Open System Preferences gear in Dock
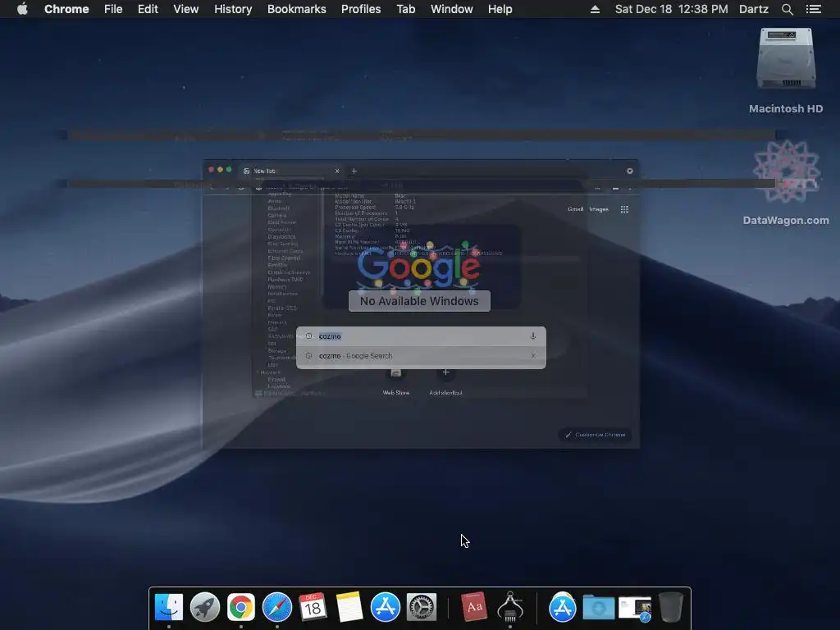 point(422,608)
